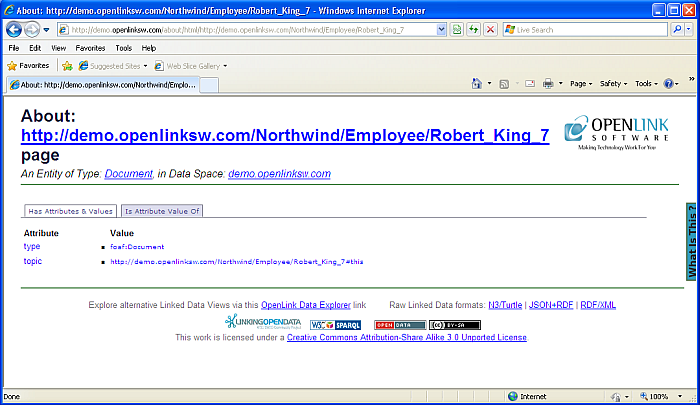Switch to Is Attribute Value Of tab
The height and width of the screenshot is (405, 700).
pos(162,211)
